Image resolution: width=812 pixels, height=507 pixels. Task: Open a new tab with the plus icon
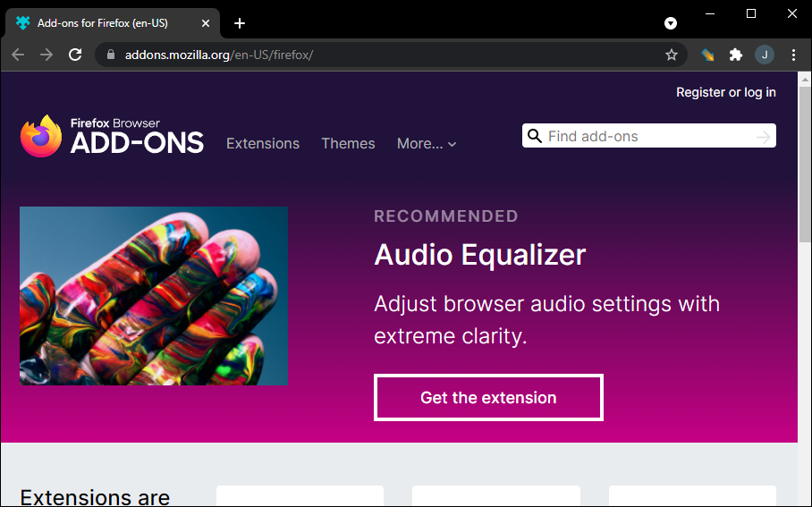[240, 23]
